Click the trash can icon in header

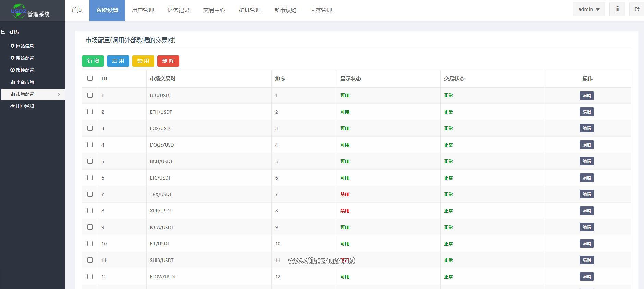pyautogui.click(x=617, y=9)
